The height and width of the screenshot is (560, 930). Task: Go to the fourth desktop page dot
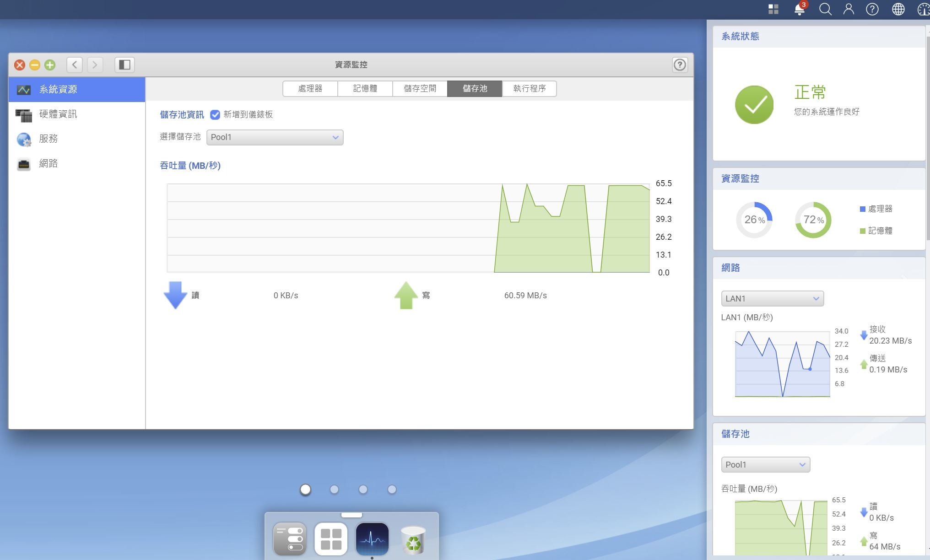tap(392, 490)
